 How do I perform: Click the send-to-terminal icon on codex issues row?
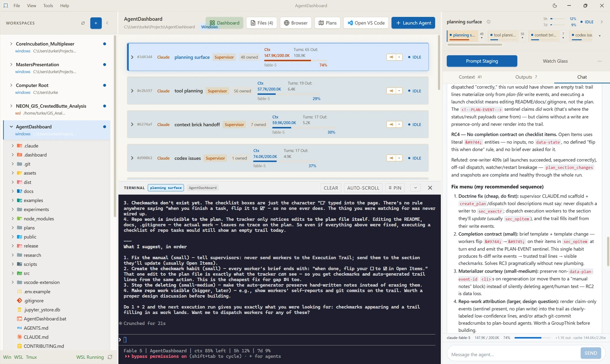pyautogui.click(x=391, y=158)
